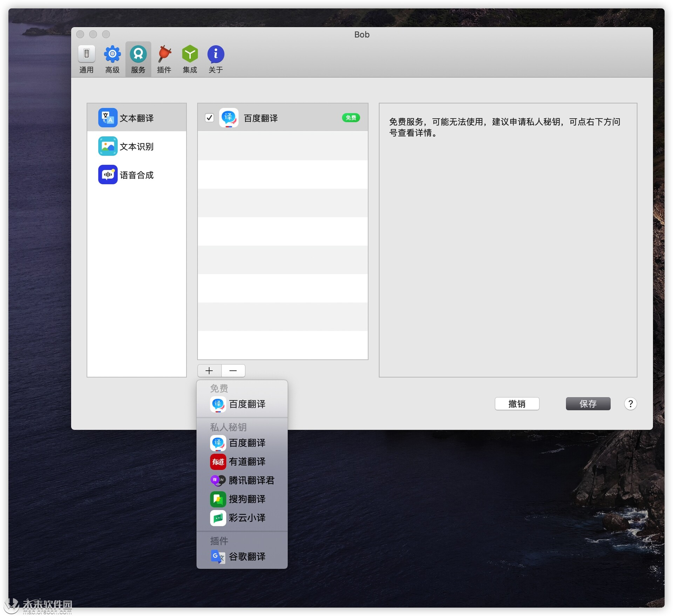Uncheck the 百度翻译 service checkbox
The height and width of the screenshot is (616, 673).
[209, 118]
